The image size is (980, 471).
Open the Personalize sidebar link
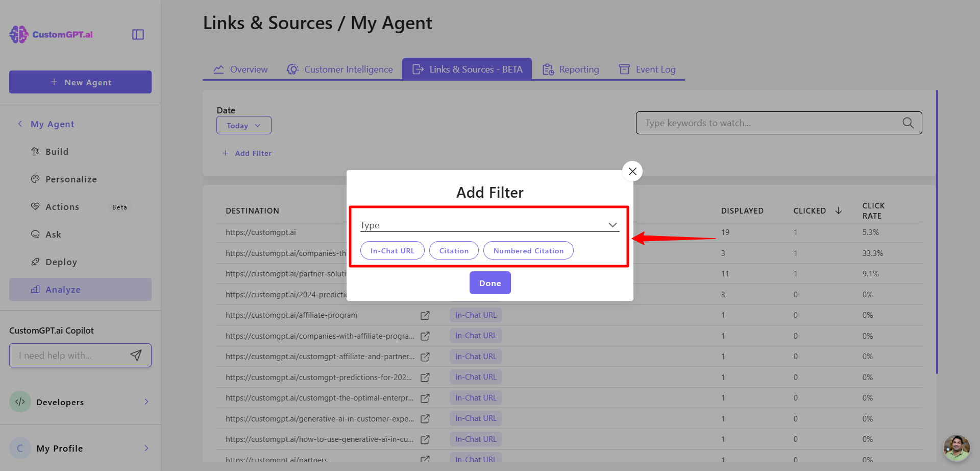click(x=71, y=179)
